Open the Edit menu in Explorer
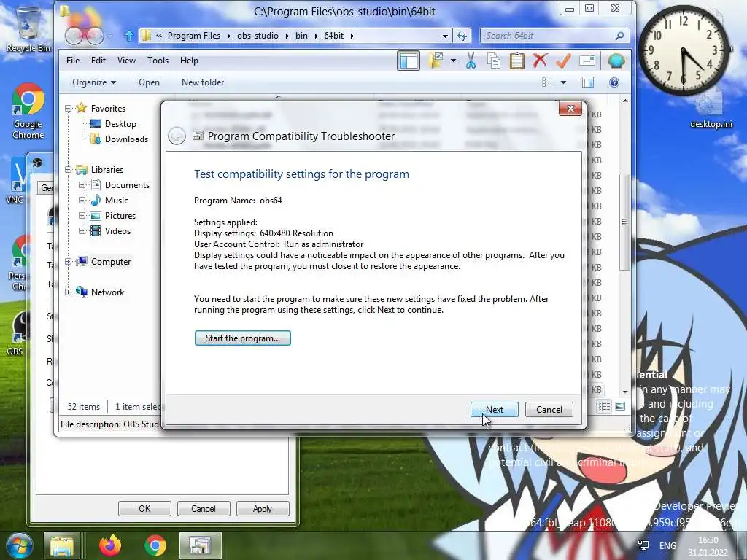The image size is (747, 560). (98, 61)
